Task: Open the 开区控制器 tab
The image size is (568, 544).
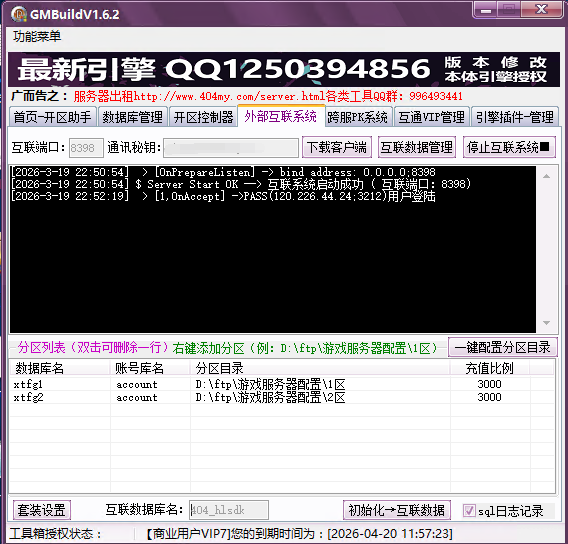Action: click(203, 117)
